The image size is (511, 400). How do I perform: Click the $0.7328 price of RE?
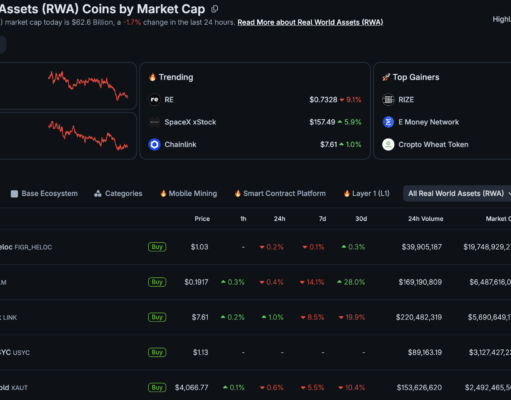click(323, 100)
